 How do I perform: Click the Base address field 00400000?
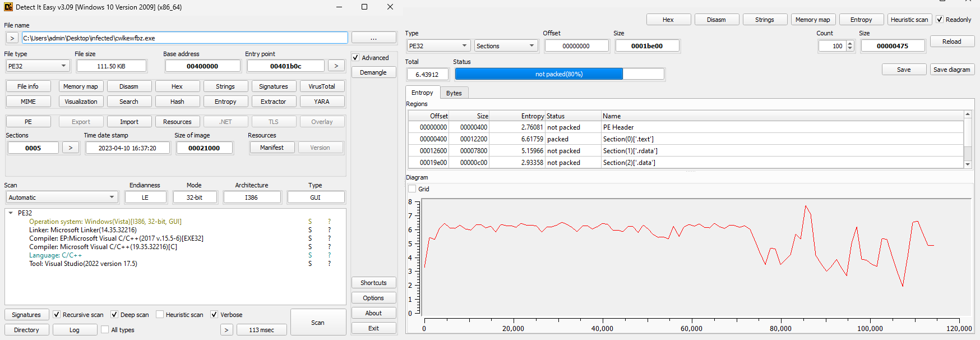tap(202, 66)
